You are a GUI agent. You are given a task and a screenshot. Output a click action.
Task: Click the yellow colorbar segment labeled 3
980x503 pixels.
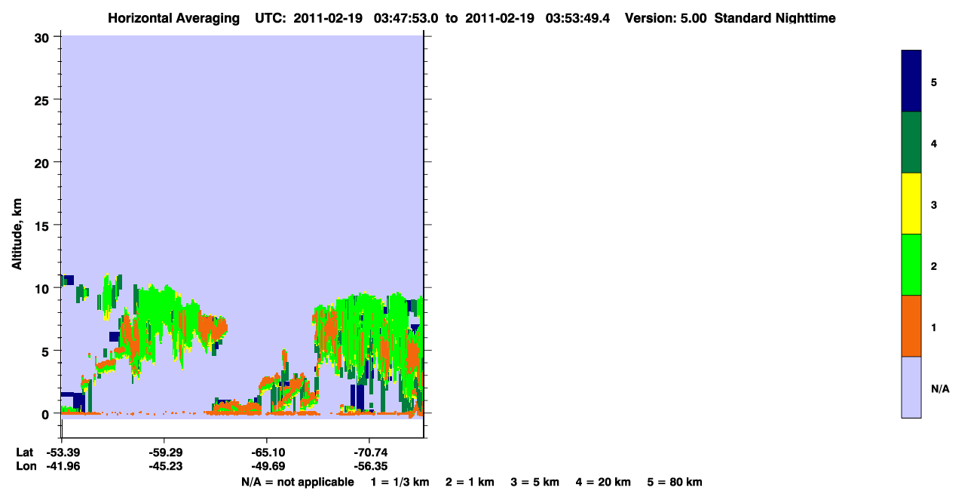(x=911, y=204)
